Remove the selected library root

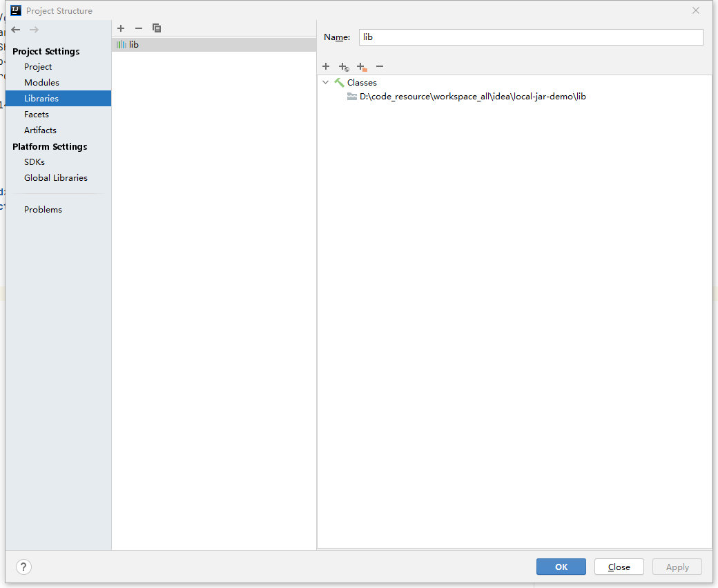point(380,66)
